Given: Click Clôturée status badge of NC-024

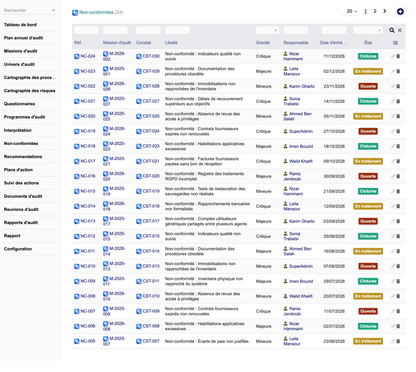Looking at the screenshot, I should [368, 56].
